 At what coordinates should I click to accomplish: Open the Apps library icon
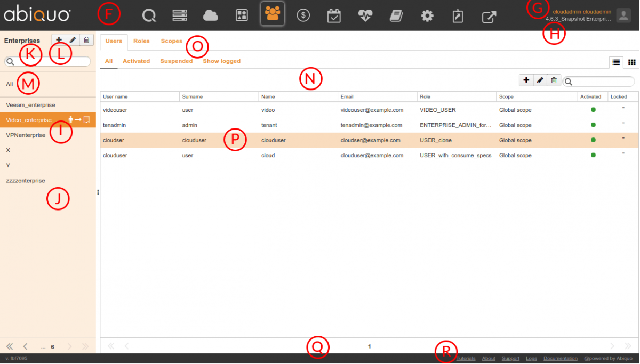242,15
